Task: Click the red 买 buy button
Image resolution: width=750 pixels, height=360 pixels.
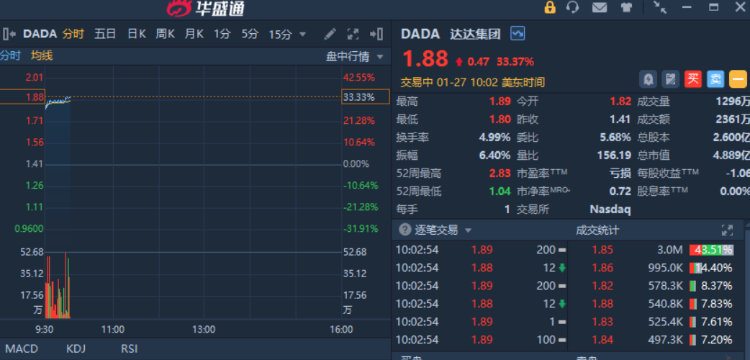Action: pyautogui.click(x=693, y=79)
